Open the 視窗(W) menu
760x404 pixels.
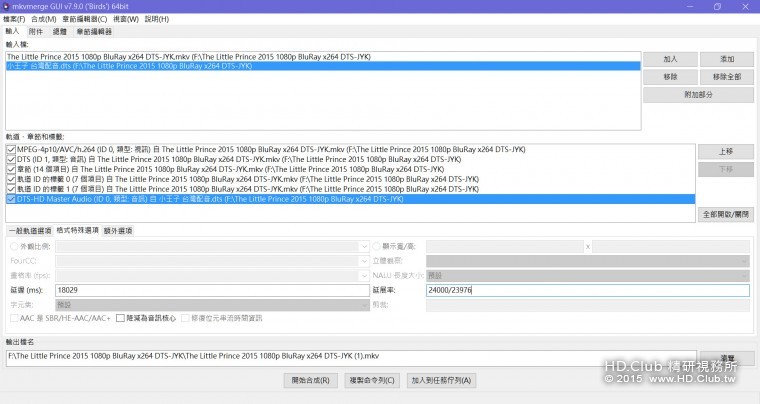tap(126, 19)
